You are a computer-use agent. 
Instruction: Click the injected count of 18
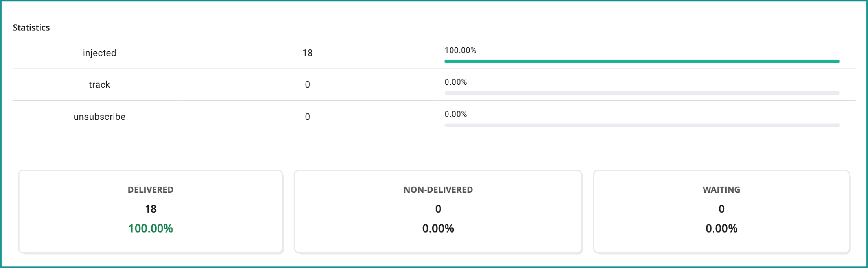tap(307, 53)
